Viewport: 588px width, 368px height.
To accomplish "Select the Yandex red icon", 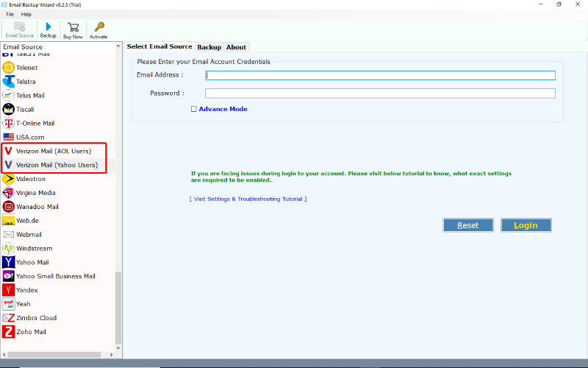I will click(8, 290).
